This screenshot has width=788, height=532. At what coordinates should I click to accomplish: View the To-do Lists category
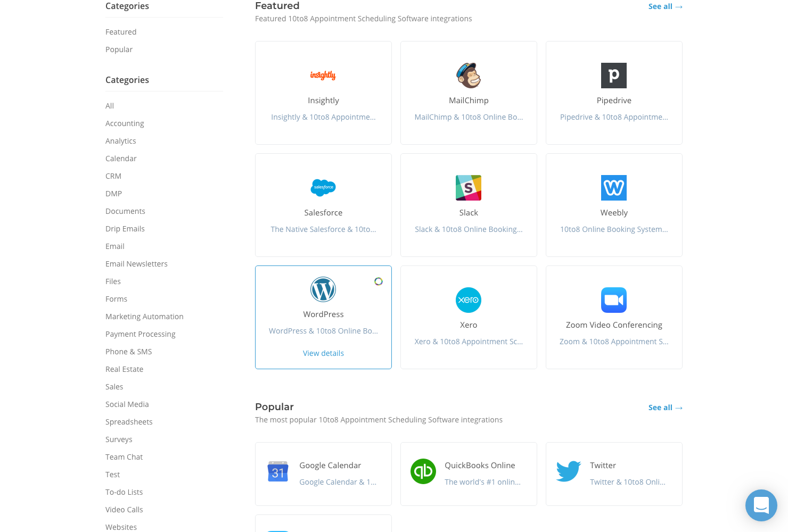[124, 492]
